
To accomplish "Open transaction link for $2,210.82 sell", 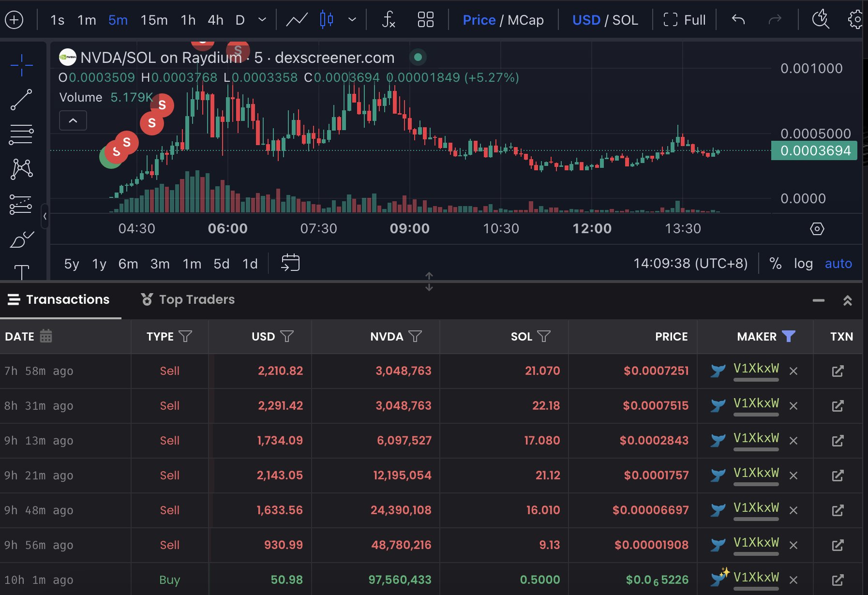I will [838, 371].
